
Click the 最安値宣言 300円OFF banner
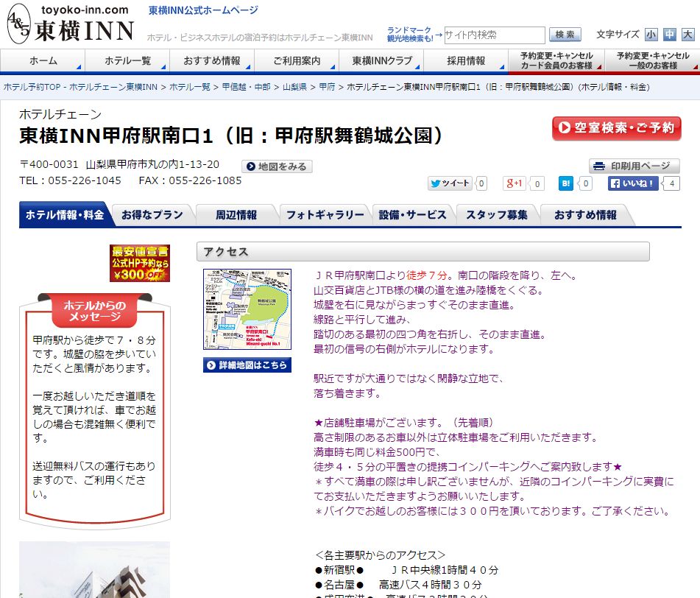[x=140, y=264]
